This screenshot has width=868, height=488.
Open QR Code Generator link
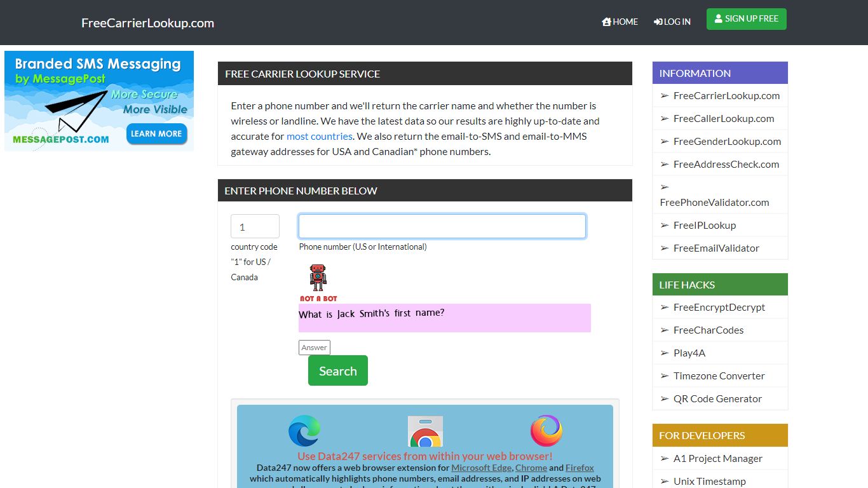(717, 399)
